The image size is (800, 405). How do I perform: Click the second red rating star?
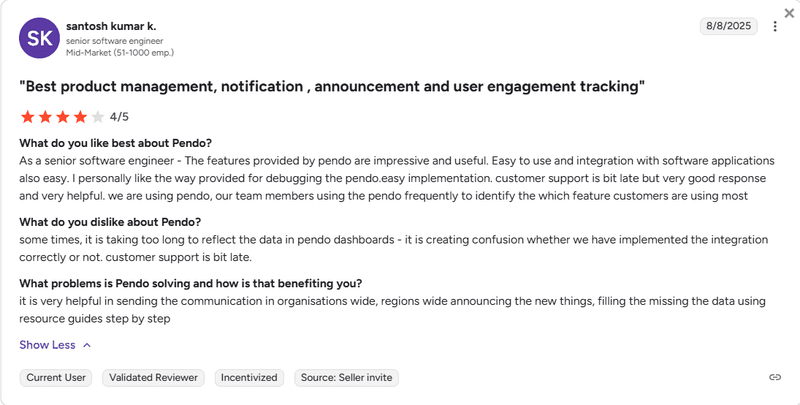point(45,116)
